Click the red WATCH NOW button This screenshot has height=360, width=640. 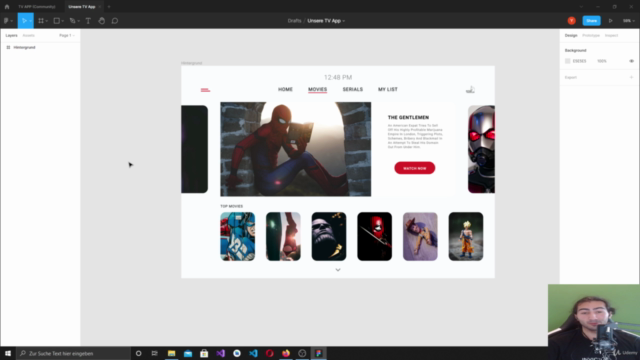[415, 168]
